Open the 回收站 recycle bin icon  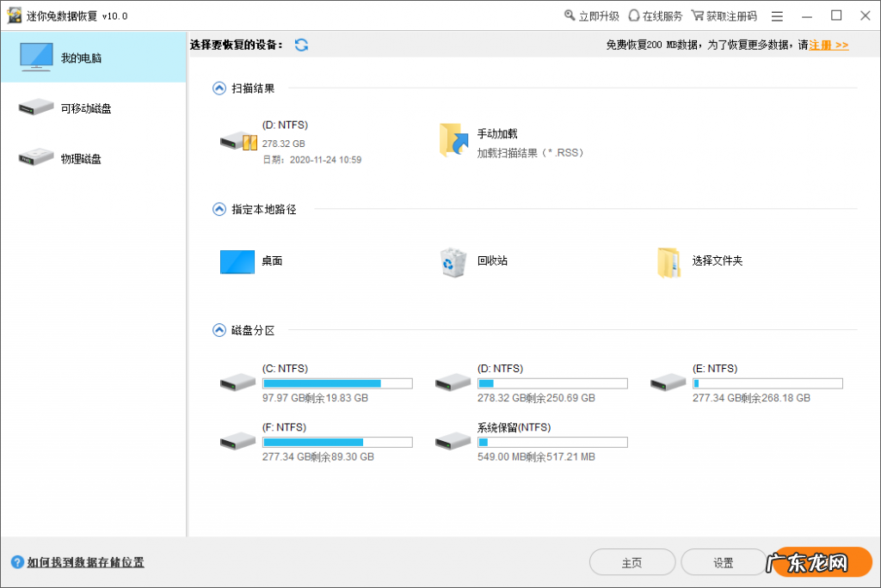tap(452, 261)
